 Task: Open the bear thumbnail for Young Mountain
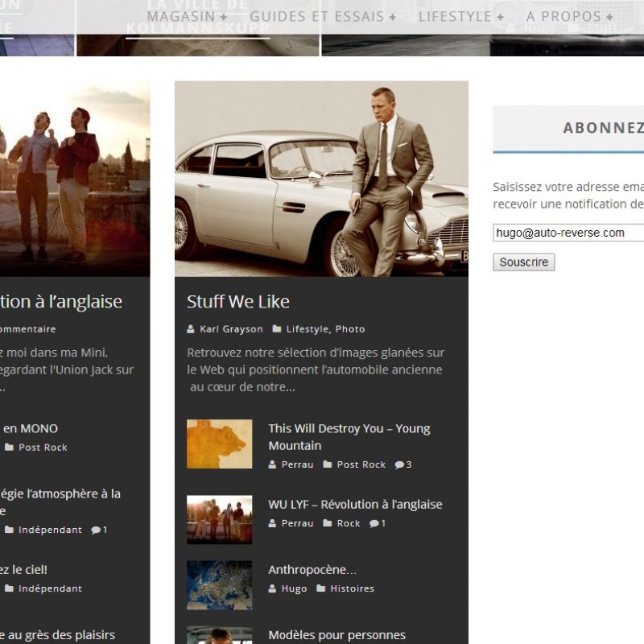click(219, 444)
